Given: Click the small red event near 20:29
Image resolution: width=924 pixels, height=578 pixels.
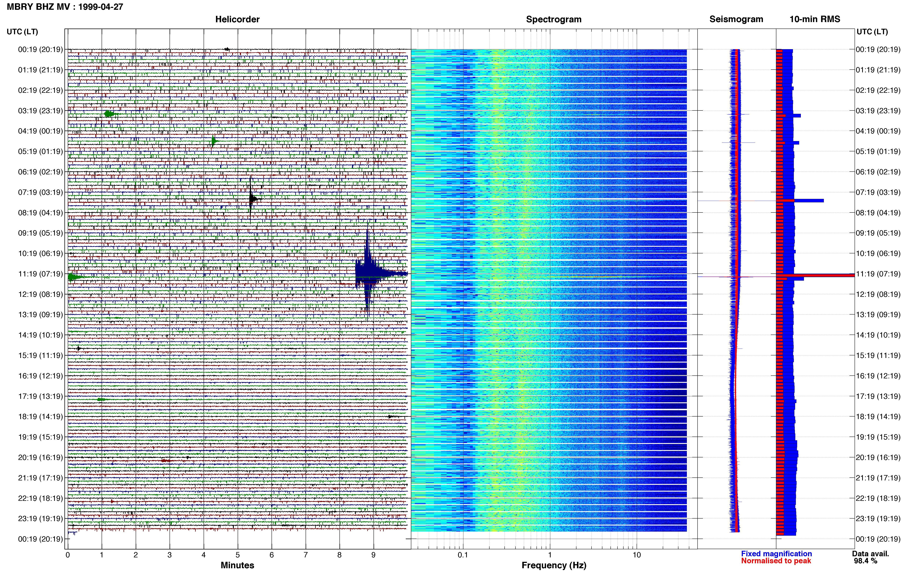Looking at the screenshot, I should 166,461.
